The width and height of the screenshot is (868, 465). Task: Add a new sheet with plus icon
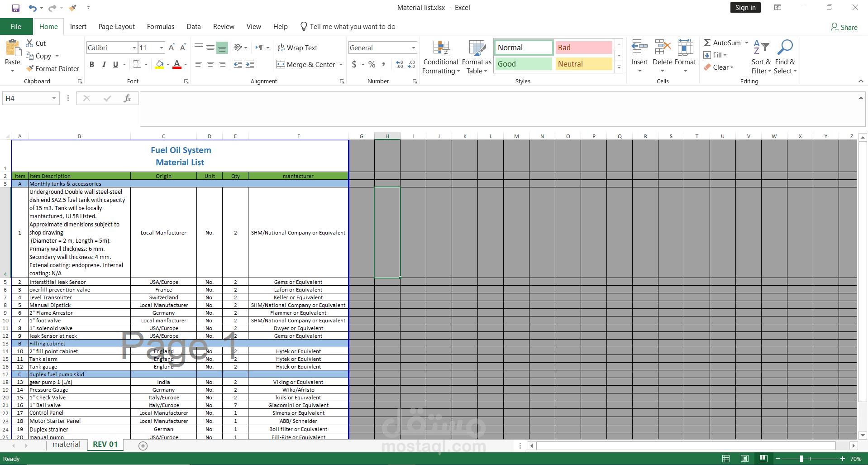pyautogui.click(x=143, y=446)
